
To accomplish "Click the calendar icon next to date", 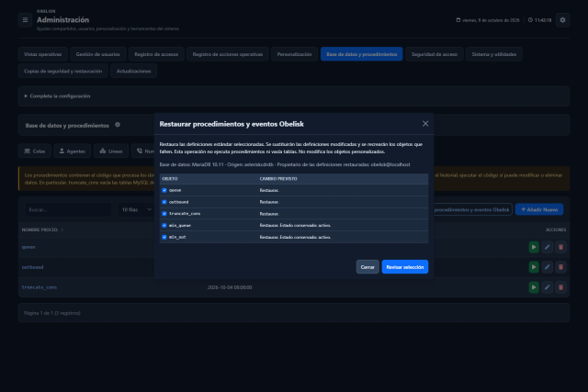I will (458, 20).
